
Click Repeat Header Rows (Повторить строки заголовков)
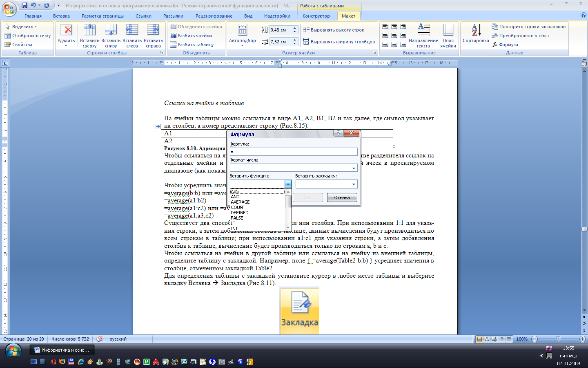[528, 27]
